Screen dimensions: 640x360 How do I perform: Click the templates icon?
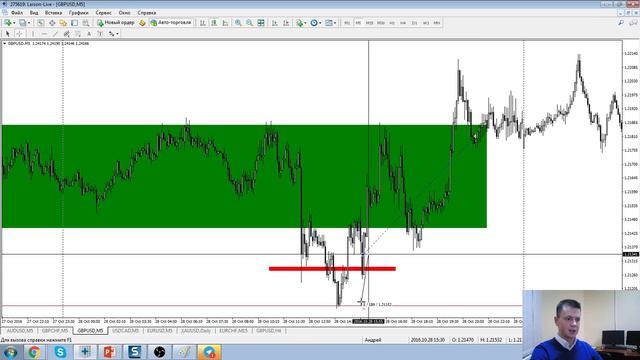coord(329,23)
